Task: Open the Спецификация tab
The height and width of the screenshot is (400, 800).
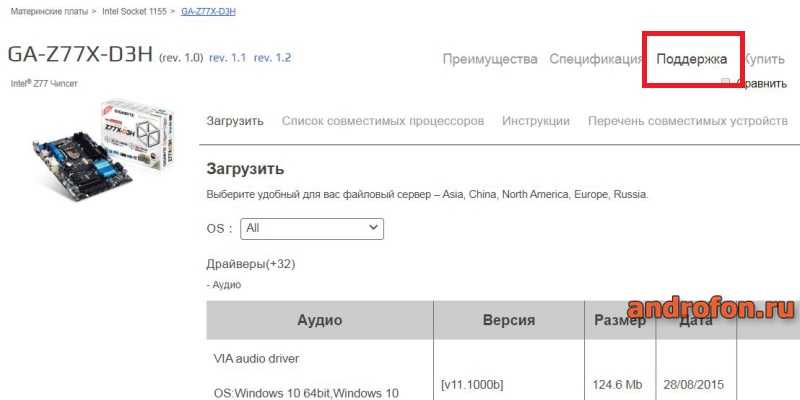Action: tap(595, 59)
